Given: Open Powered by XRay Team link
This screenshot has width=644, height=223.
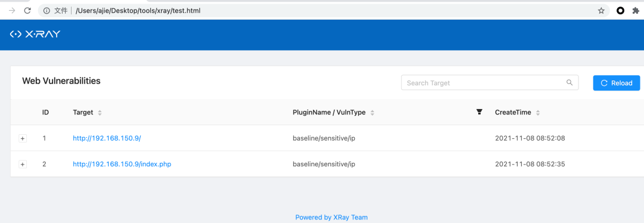Looking at the screenshot, I should click(332, 217).
